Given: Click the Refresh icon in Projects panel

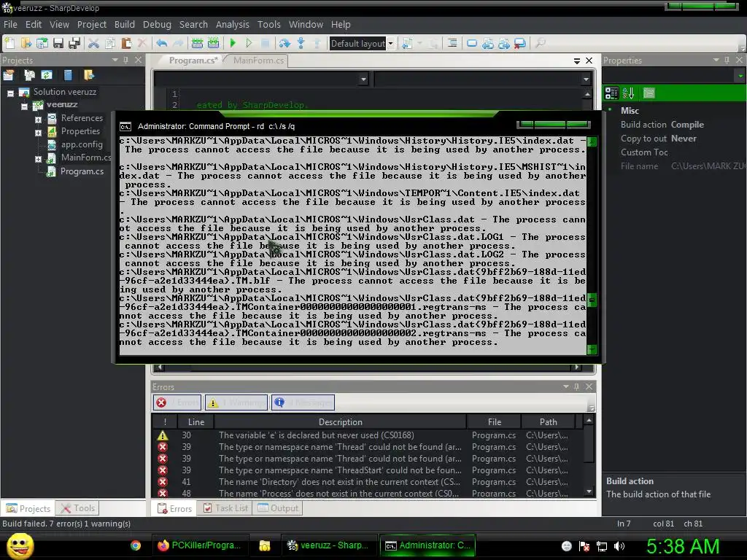Looking at the screenshot, I should 47,75.
